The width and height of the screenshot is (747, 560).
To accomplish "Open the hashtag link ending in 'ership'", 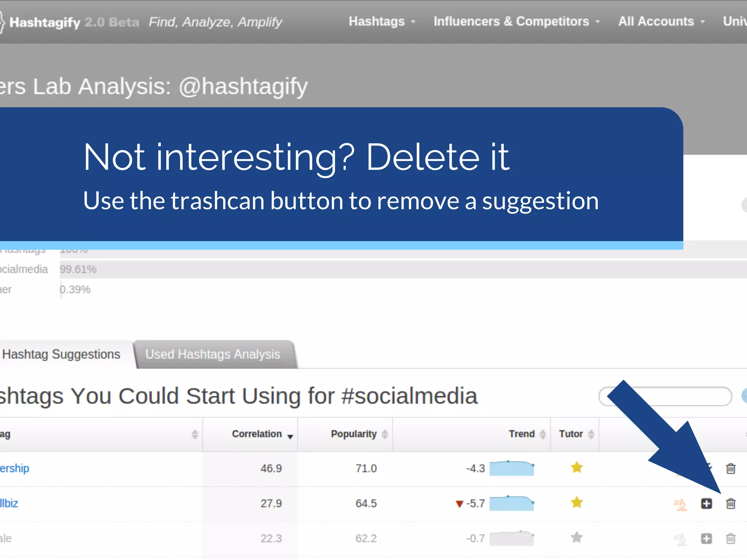I will click(14, 468).
